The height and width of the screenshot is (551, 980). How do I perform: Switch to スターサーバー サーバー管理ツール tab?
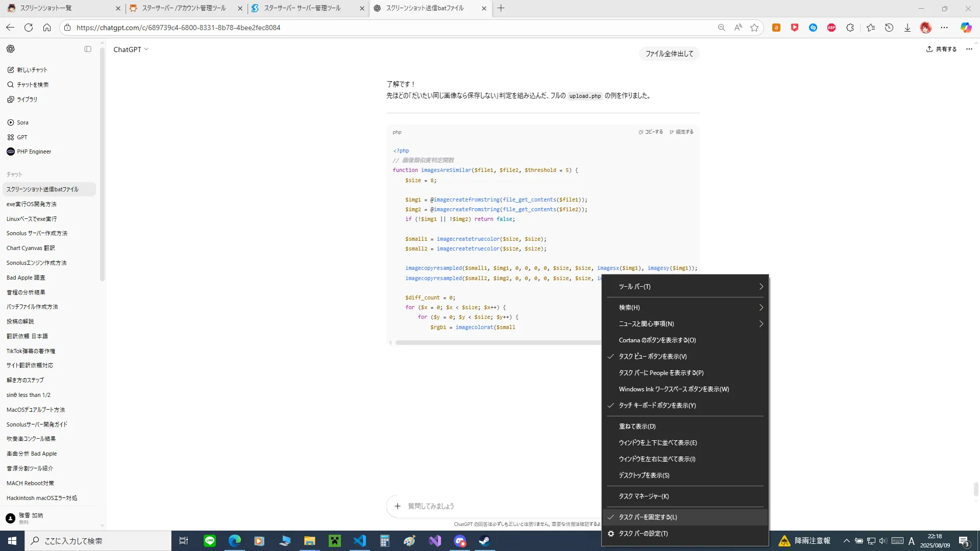pyautogui.click(x=302, y=8)
